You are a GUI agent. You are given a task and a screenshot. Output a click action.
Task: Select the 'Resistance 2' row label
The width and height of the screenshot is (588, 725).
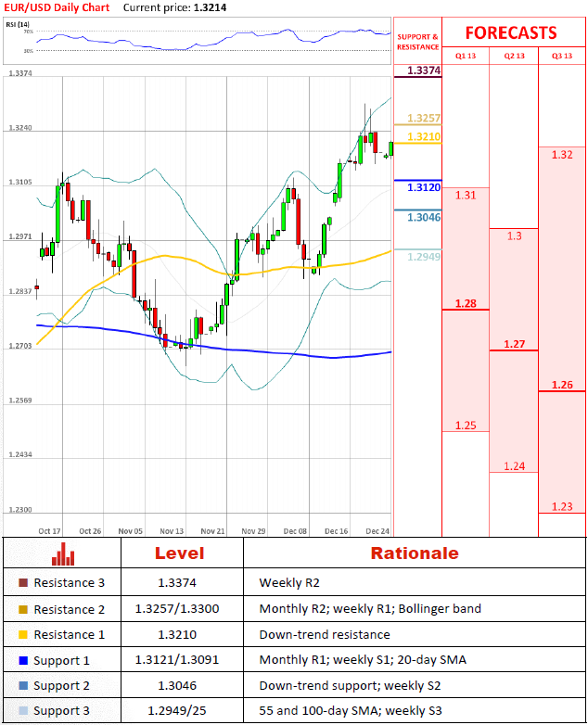[70, 609]
